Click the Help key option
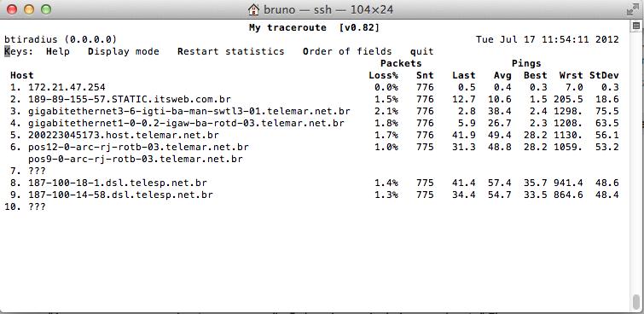Viewport: 644px width, 314px height. point(57,52)
